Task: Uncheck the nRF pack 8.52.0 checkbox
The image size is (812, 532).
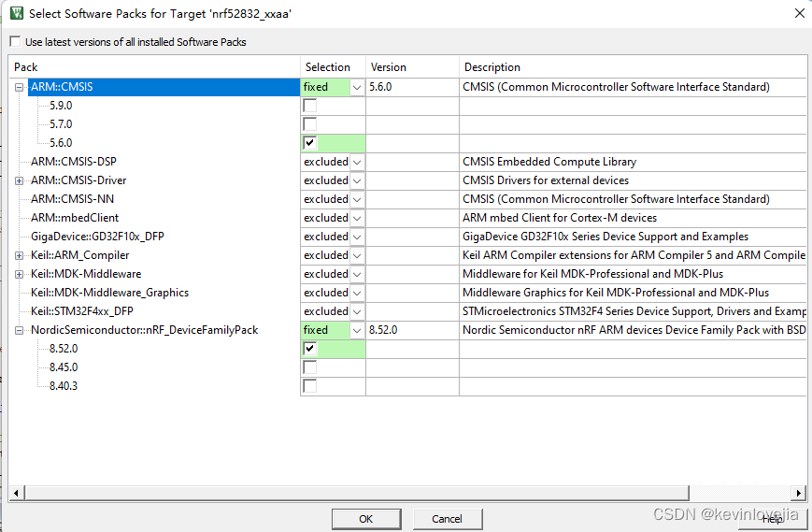Action: [x=309, y=349]
